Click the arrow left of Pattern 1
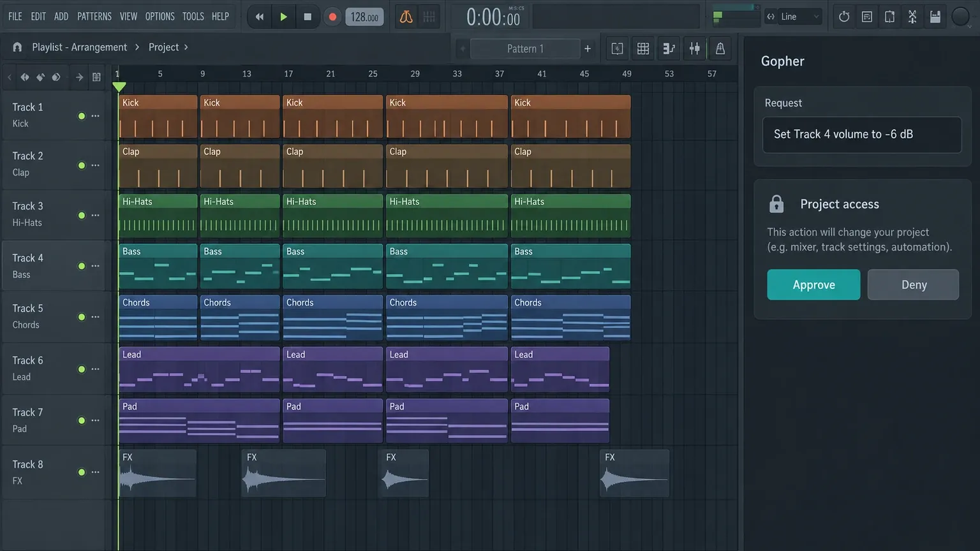Viewport: 980px width, 551px height. [x=462, y=48]
